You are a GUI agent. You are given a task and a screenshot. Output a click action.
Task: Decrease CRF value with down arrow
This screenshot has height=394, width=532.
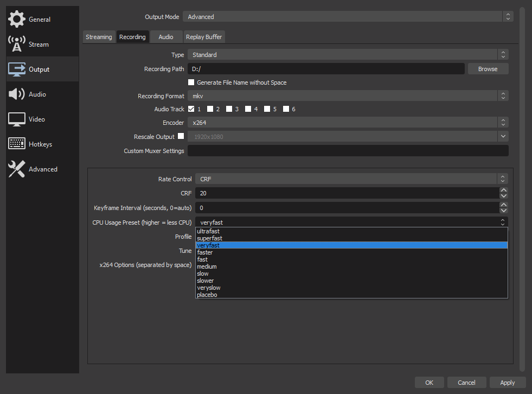pos(504,196)
